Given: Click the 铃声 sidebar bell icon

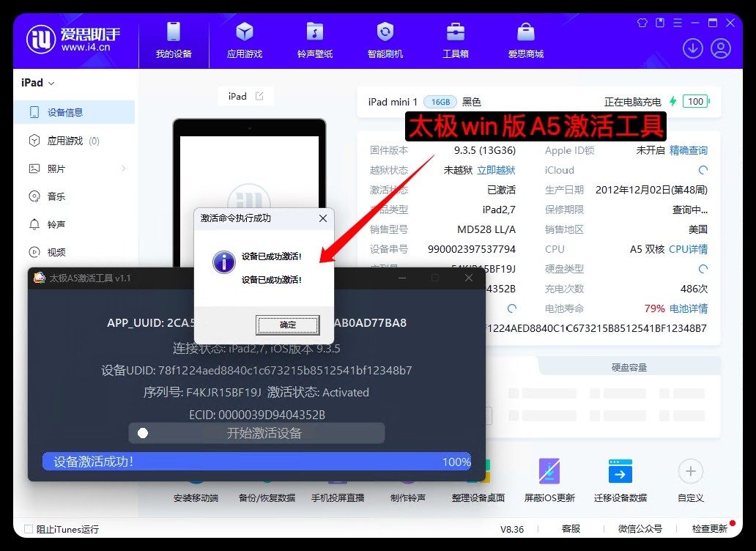Looking at the screenshot, I should point(34,225).
